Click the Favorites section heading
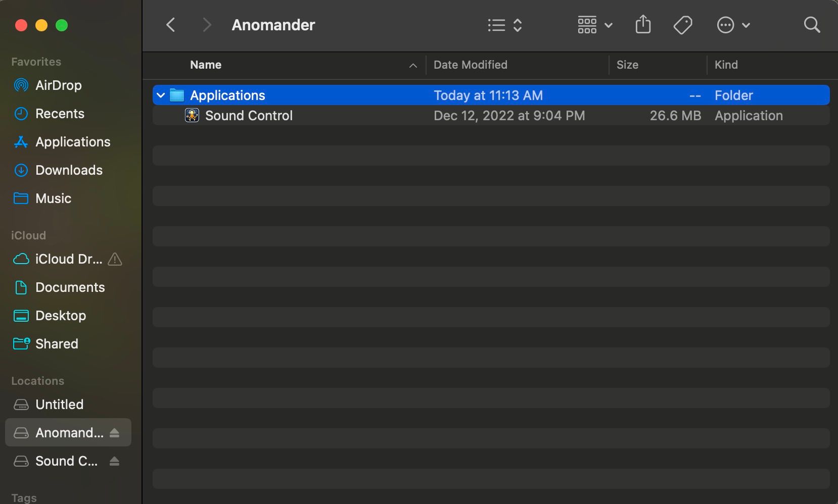The image size is (838, 504). point(36,62)
